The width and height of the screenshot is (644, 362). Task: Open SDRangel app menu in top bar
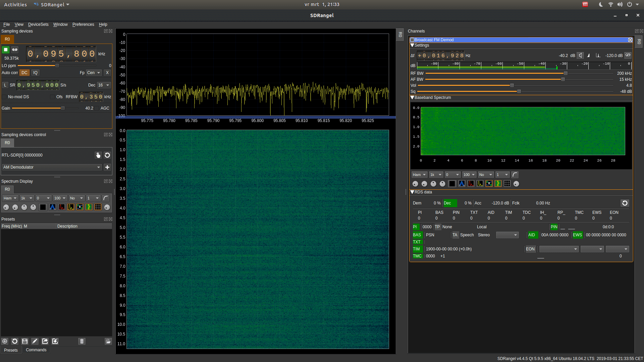tap(52, 5)
